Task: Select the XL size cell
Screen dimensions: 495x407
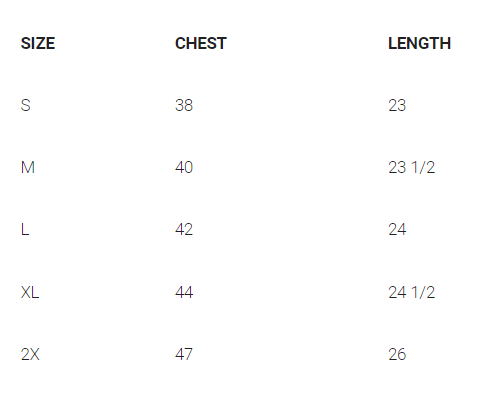Action: point(30,292)
